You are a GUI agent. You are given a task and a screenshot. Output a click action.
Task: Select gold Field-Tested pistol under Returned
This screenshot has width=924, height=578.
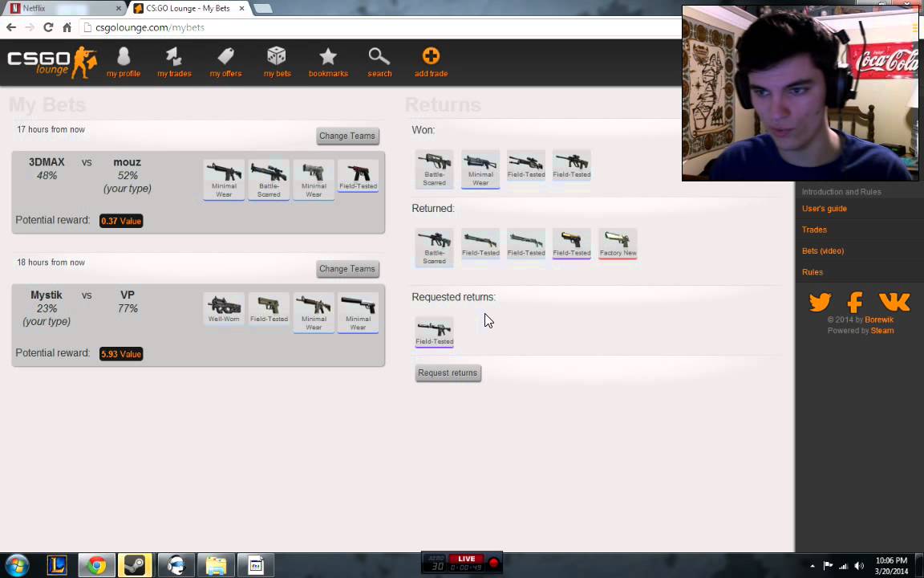(572, 243)
